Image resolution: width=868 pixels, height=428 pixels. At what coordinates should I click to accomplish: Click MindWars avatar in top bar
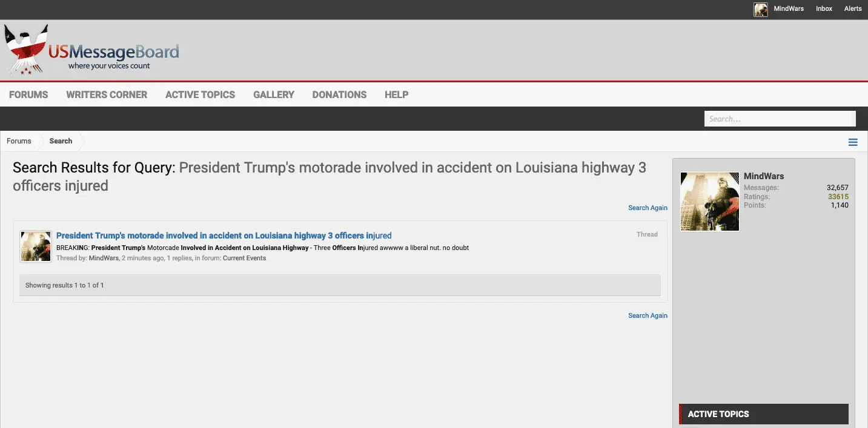pyautogui.click(x=760, y=9)
